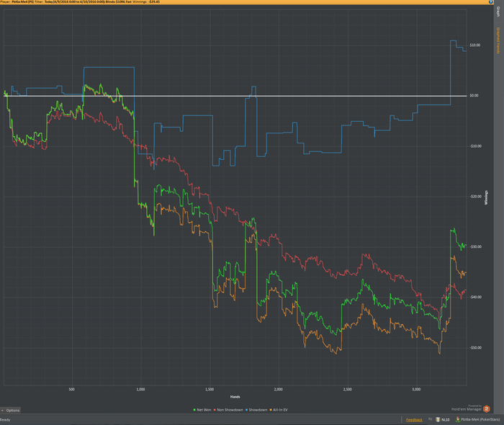Click the NL10 stakes indicator

click(443, 419)
